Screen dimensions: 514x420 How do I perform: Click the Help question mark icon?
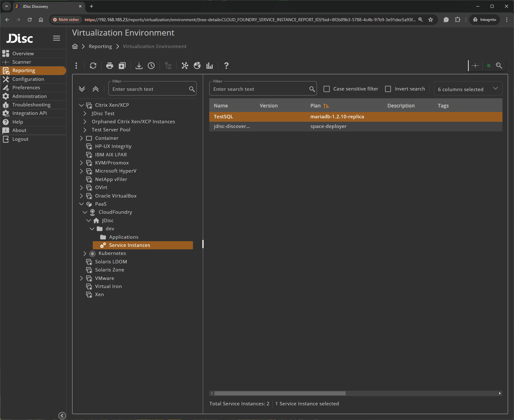[226, 66]
